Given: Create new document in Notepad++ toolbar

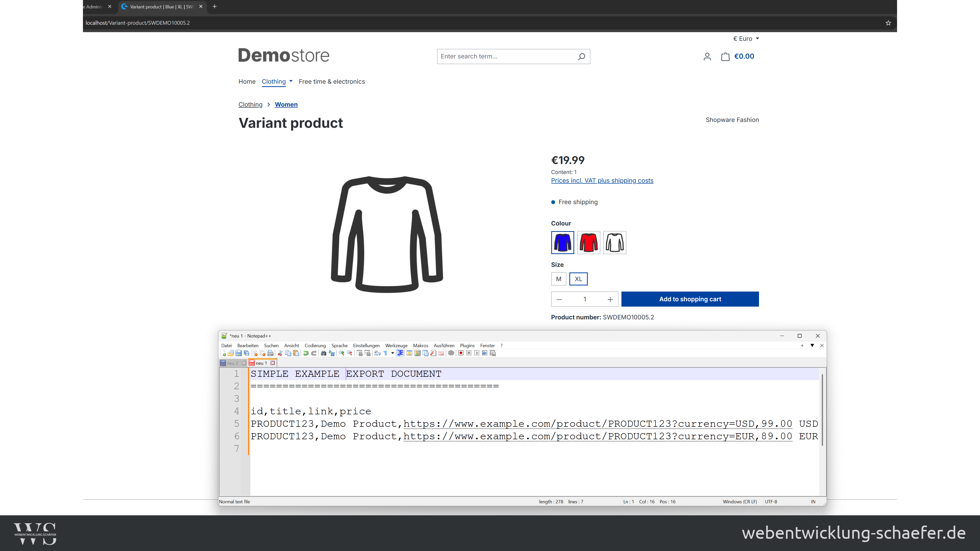Looking at the screenshot, I should [x=223, y=353].
